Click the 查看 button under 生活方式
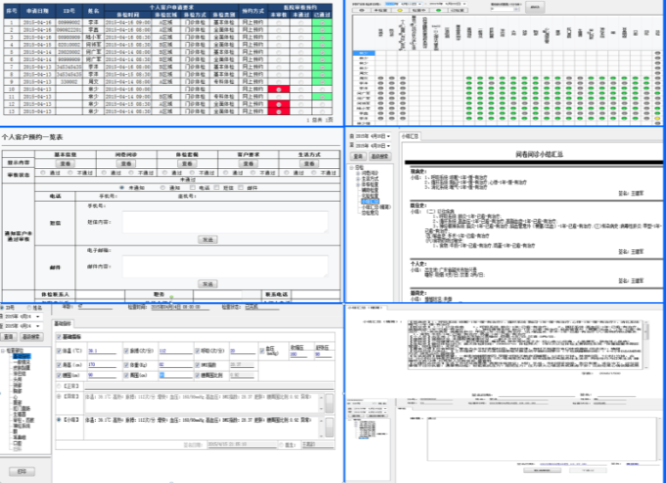The image size is (666, 483). tap(309, 164)
